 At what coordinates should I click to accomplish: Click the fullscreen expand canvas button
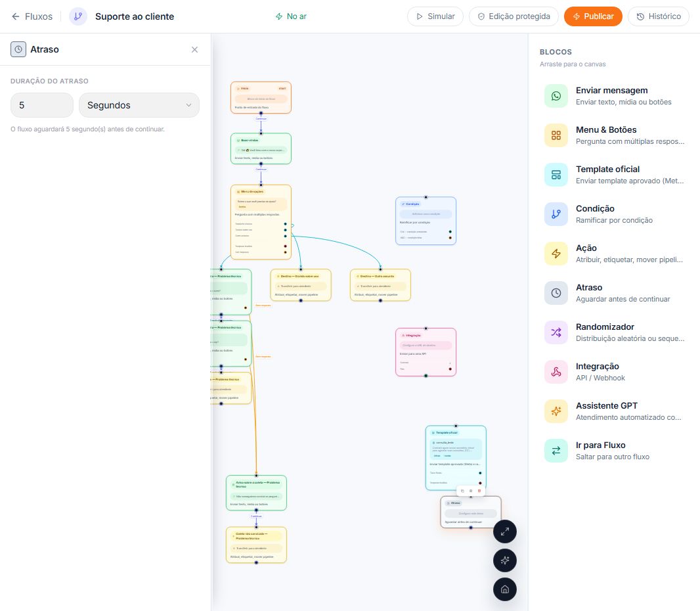pos(505,532)
